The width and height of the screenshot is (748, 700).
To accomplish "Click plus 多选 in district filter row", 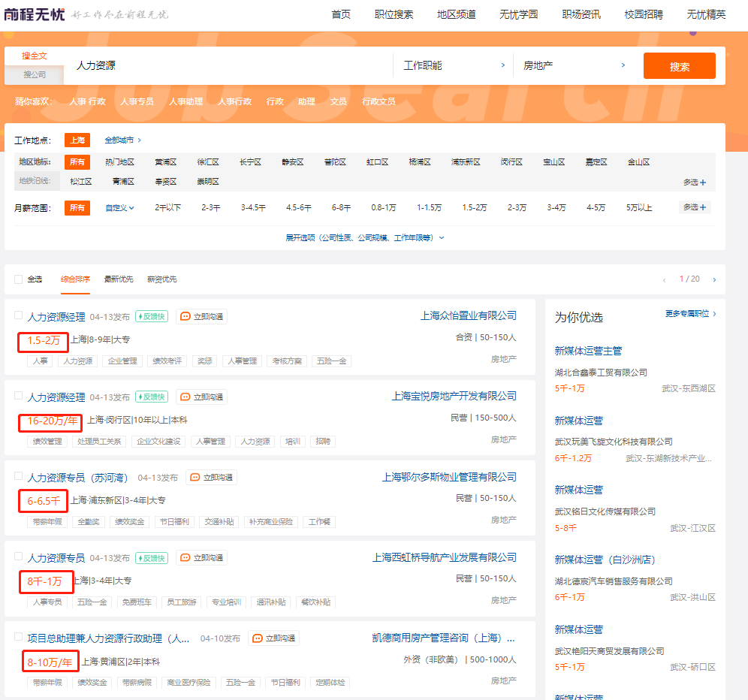I will click(x=695, y=183).
